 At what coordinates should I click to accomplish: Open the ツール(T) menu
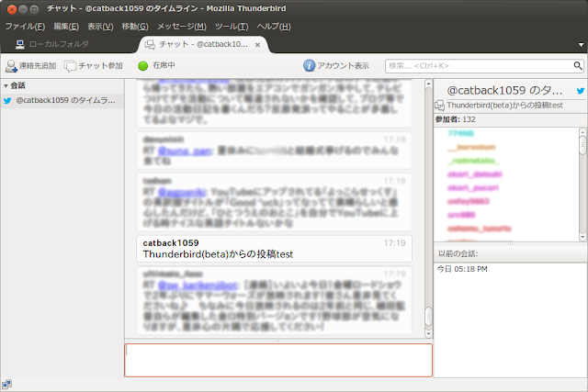pos(232,27)
